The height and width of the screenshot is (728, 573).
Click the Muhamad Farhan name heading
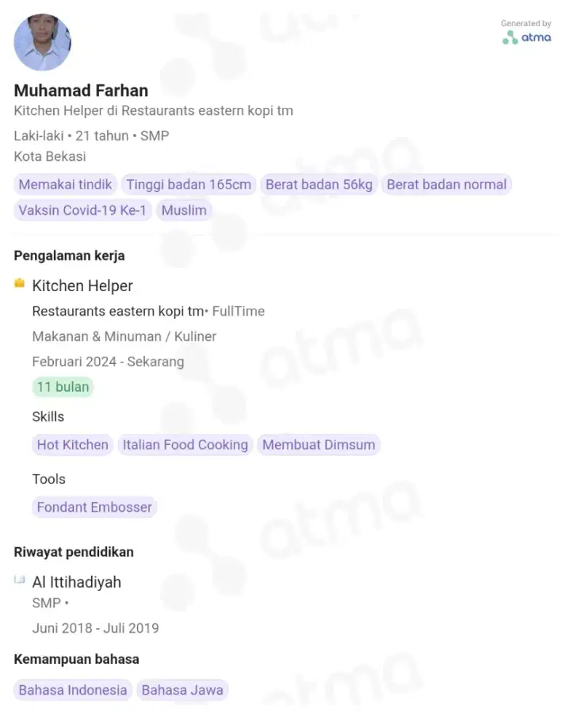point(82,90)
